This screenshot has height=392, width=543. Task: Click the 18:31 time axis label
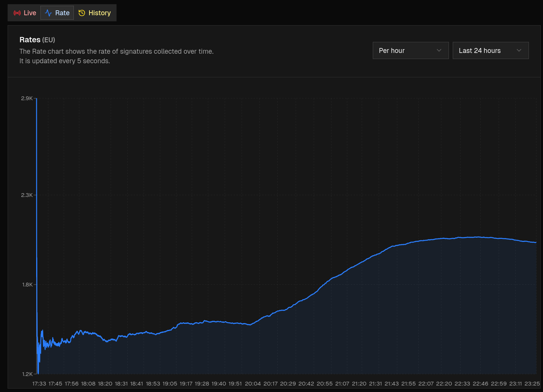[121, 384]
